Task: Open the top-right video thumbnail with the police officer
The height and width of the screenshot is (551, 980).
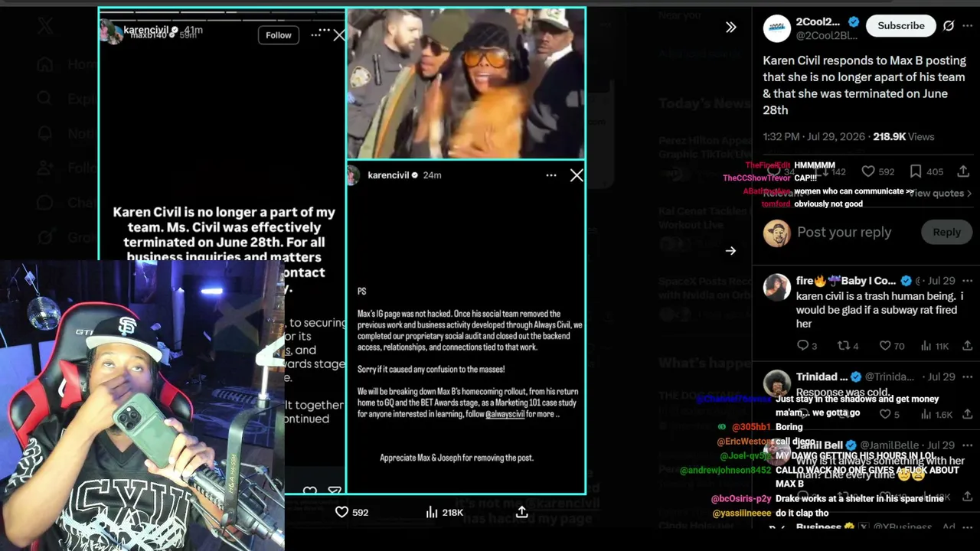Action: coord(465,83)
